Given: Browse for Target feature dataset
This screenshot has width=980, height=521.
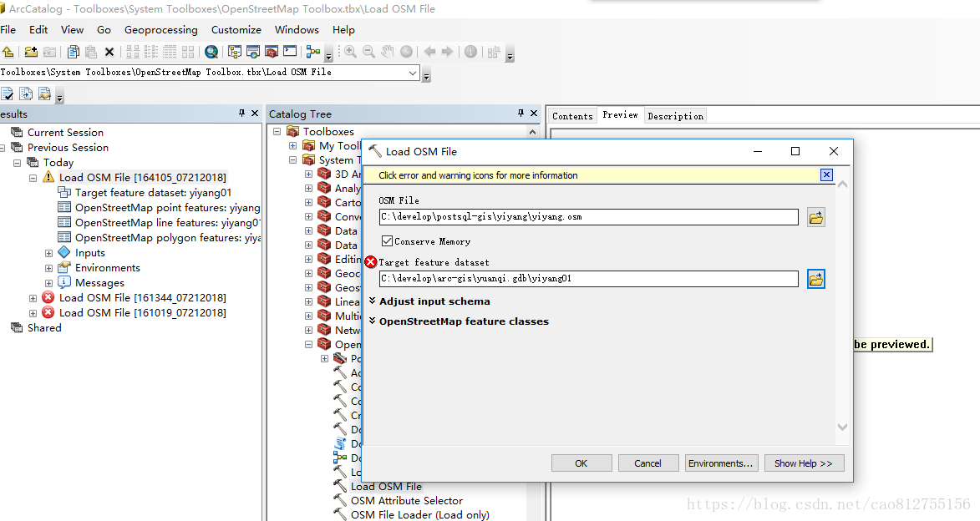Looking at the screenshot, I should pyautogui.click(x=815, y=279).
